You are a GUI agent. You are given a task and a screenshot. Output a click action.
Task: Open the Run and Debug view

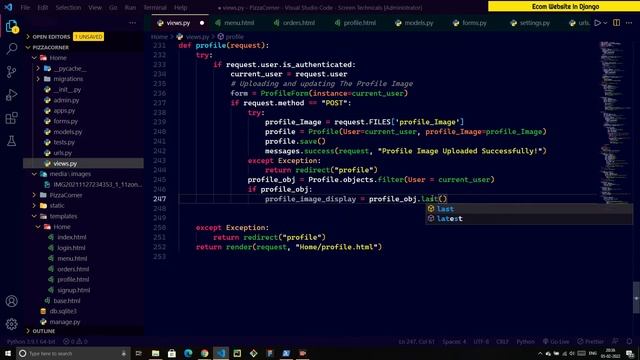[x=11, y=95]
